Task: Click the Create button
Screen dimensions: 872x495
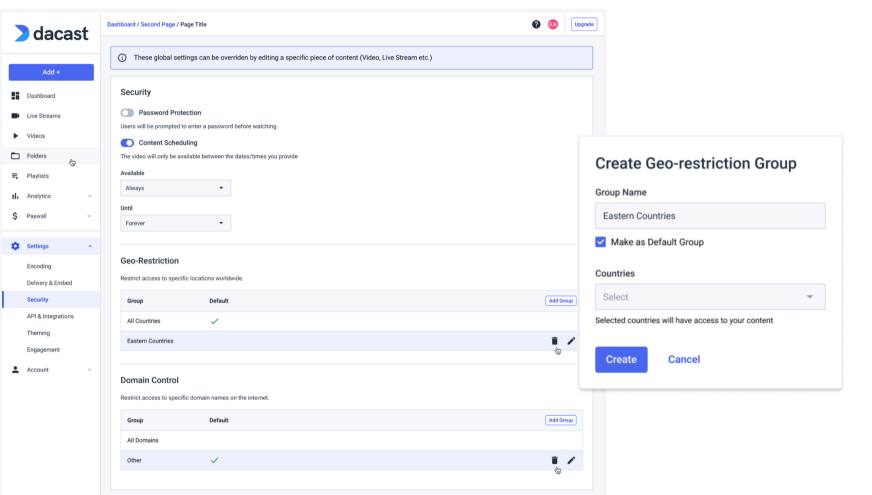Action: pyautogui.click(x=621, y=359)
